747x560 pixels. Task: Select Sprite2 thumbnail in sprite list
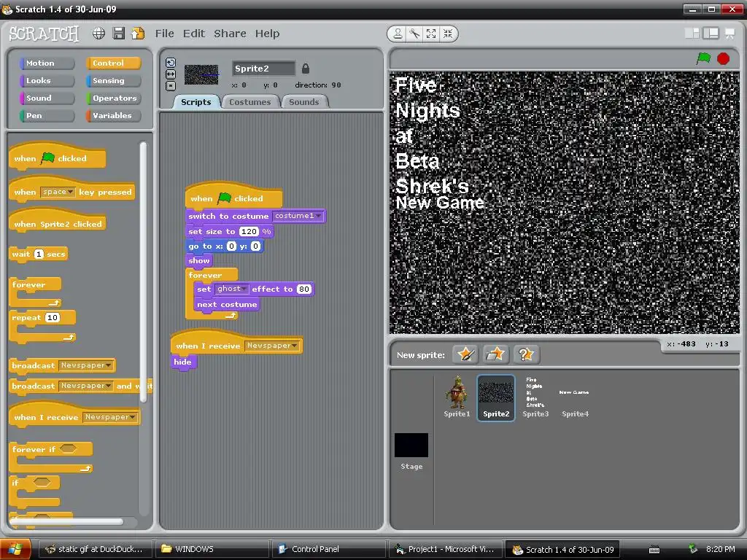496,397
